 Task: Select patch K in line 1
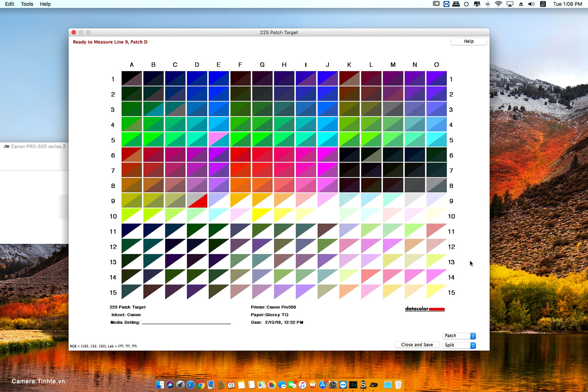(349, 78)
